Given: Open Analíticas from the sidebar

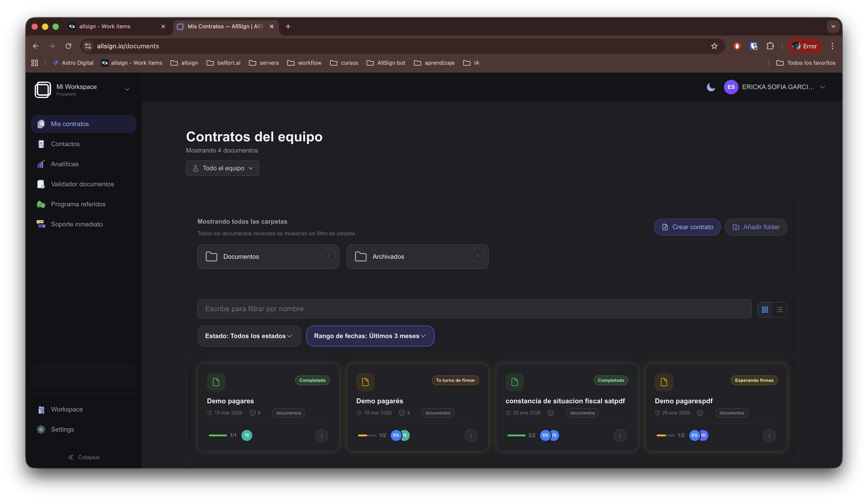Looking at the screenshot, I should (x=65, y=164).
